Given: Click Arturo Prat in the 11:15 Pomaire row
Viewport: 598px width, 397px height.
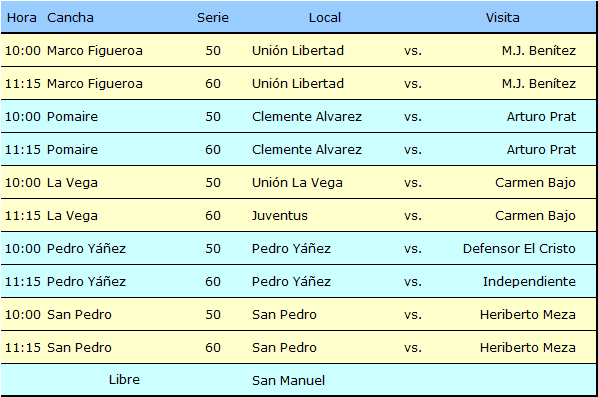Looking at the screenshot, I should click(541, 149).
